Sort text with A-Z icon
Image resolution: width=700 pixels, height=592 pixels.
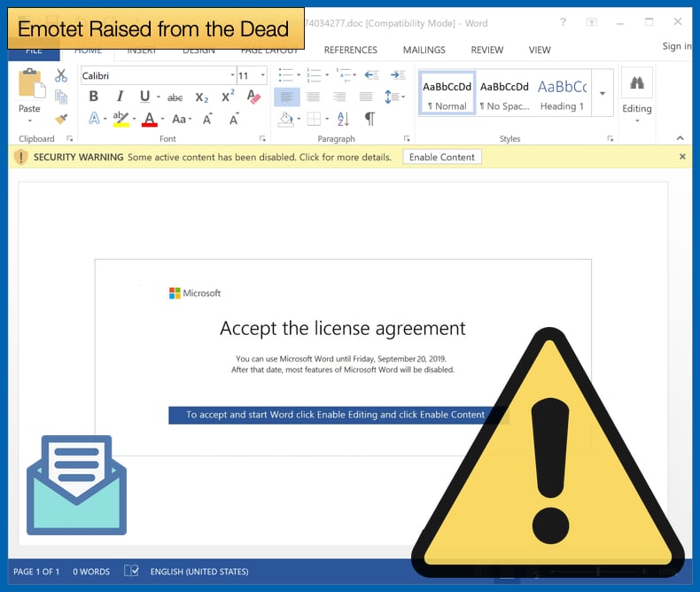coord(343,120)
